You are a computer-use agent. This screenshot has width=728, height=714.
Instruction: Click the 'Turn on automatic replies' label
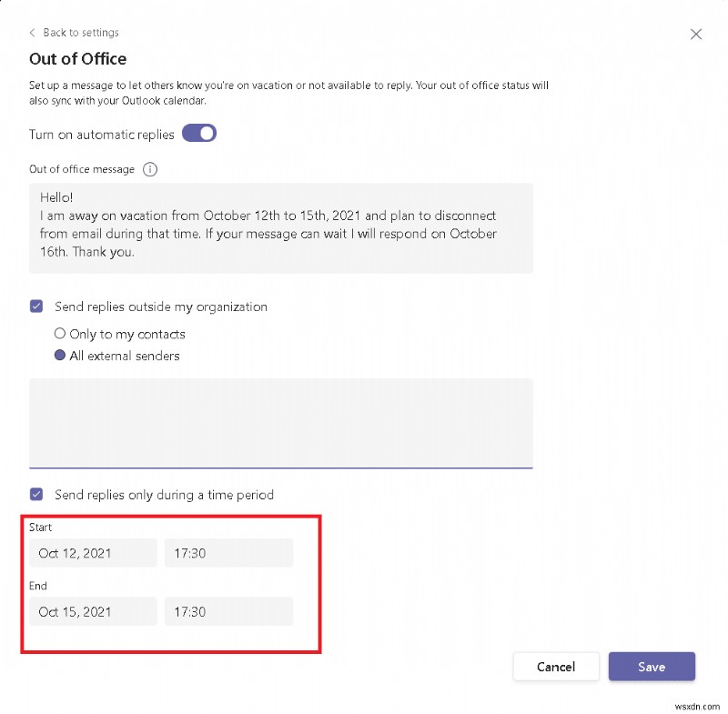[101, 135]
